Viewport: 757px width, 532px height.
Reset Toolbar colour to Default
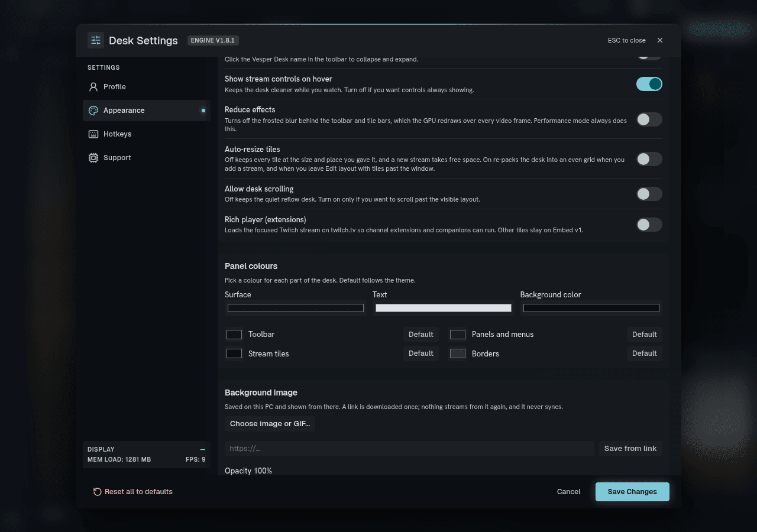[421, 335]
